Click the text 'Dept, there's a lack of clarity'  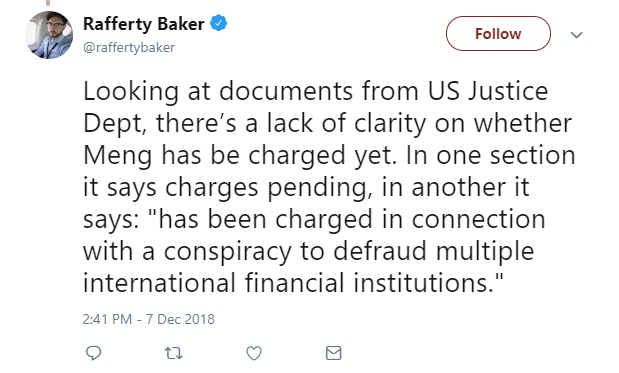pos(255,123)
